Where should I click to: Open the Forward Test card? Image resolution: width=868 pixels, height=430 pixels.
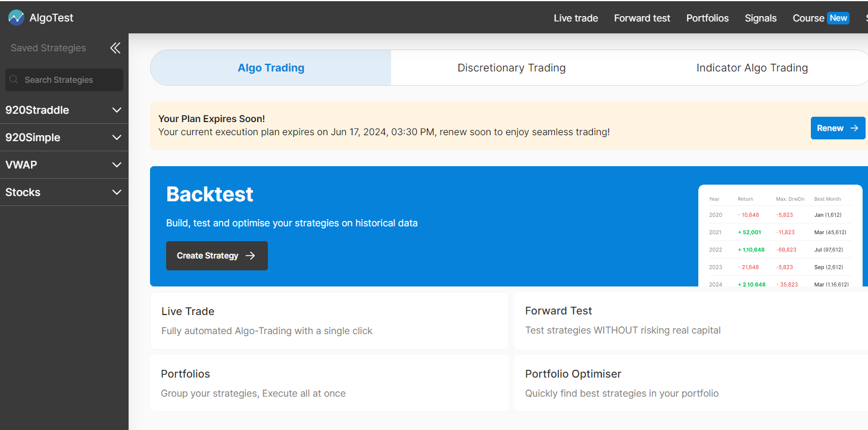coord(691,320)
